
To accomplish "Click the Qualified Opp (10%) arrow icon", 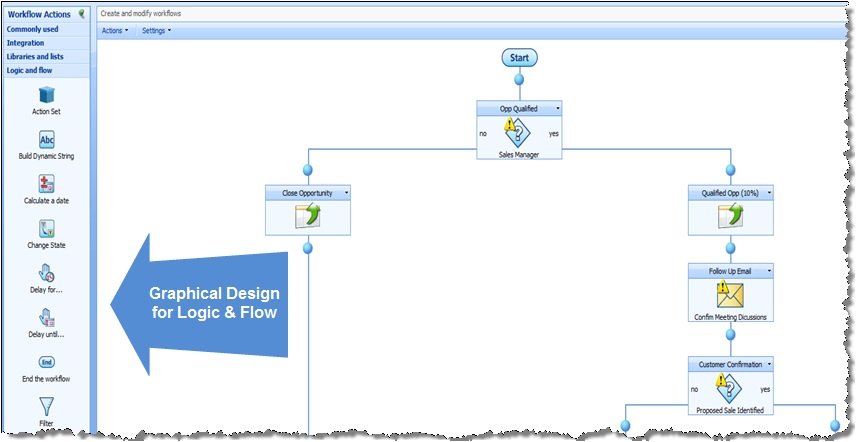I will coord(730,216).
